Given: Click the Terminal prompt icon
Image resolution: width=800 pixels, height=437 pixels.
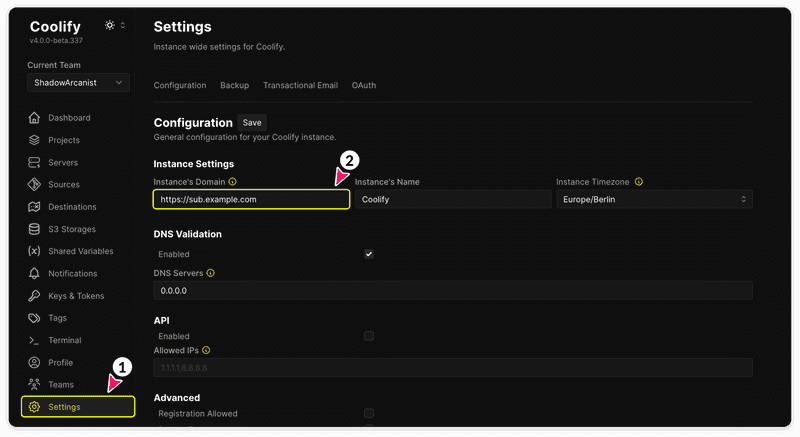Looking at the screenshot, I should (34, 340).
